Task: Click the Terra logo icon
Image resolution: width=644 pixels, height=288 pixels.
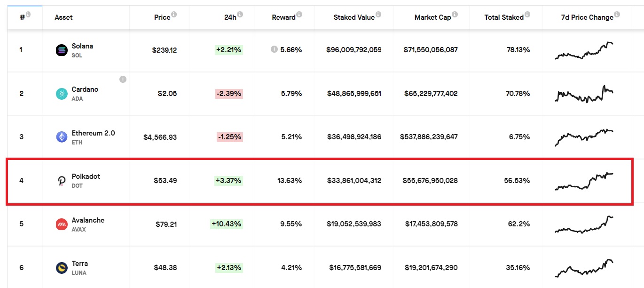Action: point(62,268)
